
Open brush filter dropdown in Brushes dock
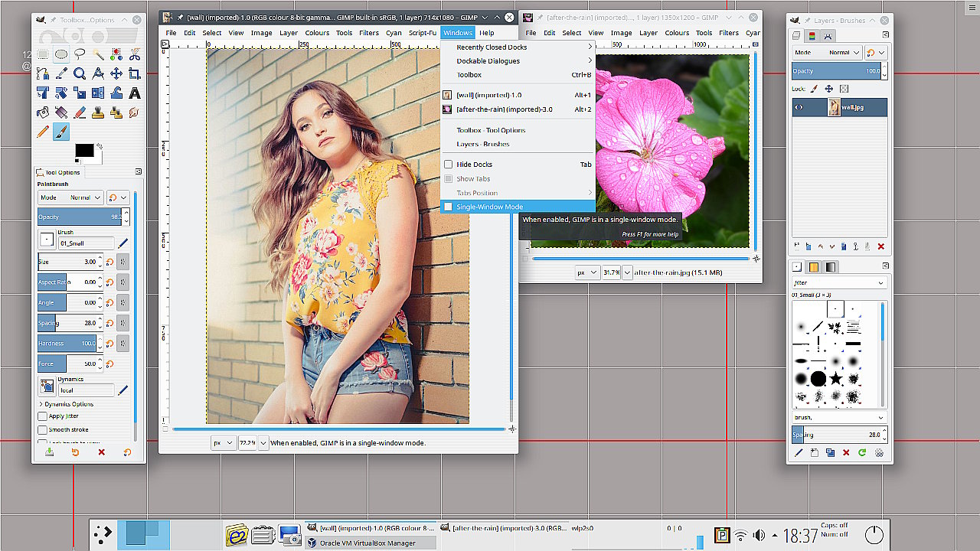click(839, 283)
